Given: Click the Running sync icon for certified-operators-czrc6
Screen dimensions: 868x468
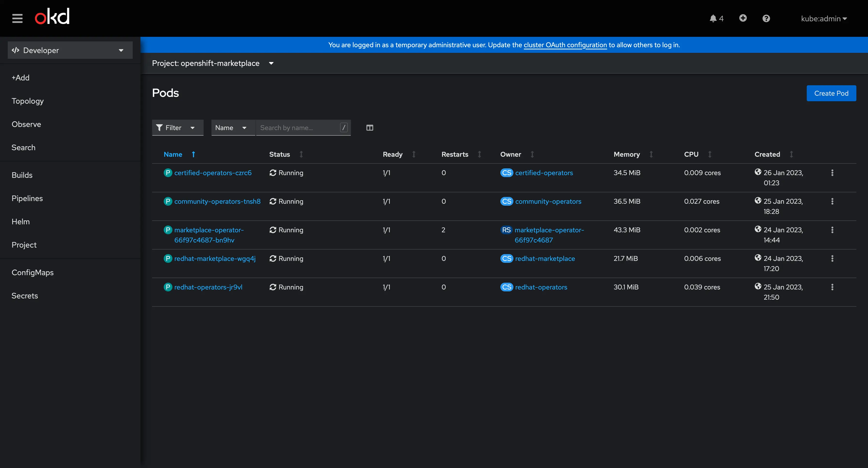Looking at the screenshot, I should pyautogui.click(x=273, y=173).
